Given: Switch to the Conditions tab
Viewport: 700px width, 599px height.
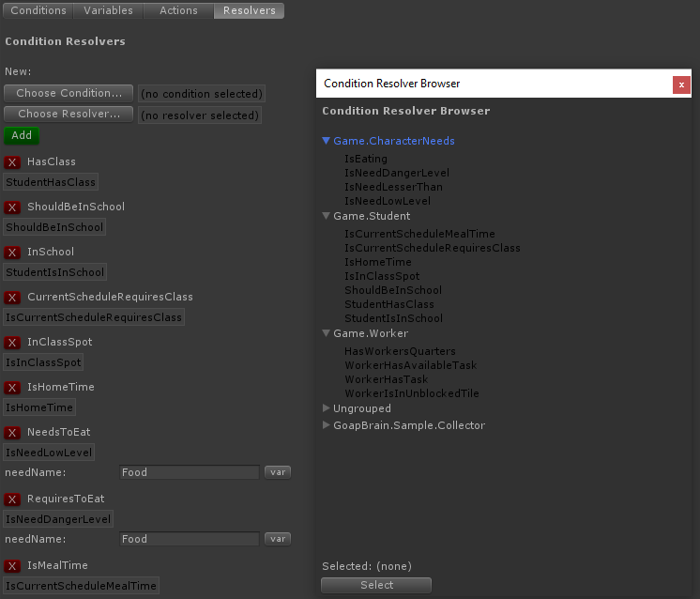Looking at the screenshot, I should (x=38, y=10).
